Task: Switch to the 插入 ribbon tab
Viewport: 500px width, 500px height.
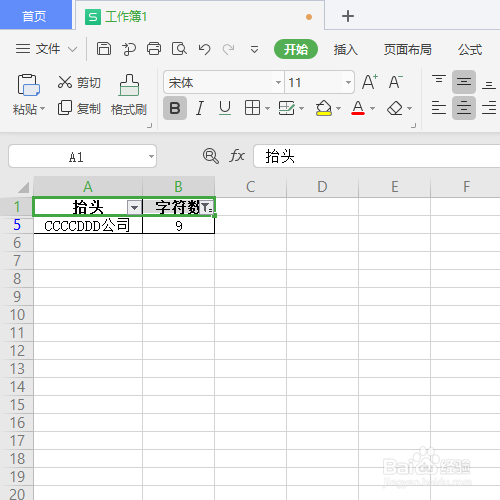Action: click(x=346, y=49)
